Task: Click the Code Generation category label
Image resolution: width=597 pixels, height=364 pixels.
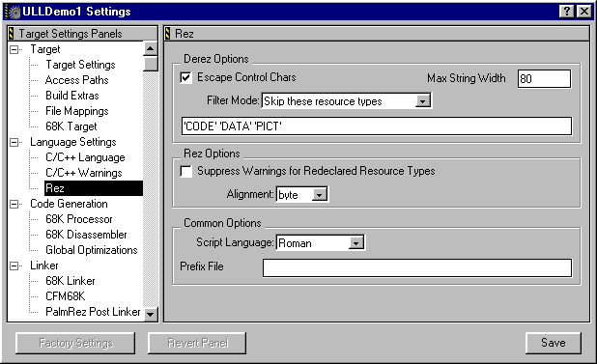Action: (x=69, y=204)
